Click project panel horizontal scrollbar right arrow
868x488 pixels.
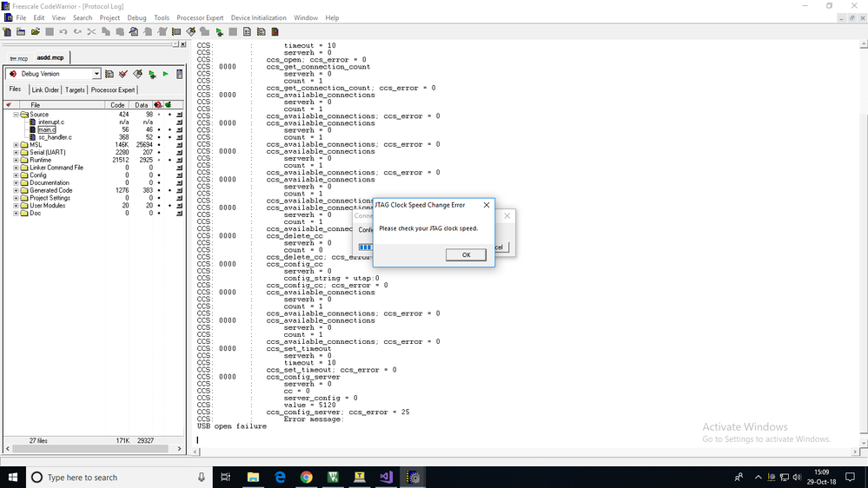tap(179, 449)
